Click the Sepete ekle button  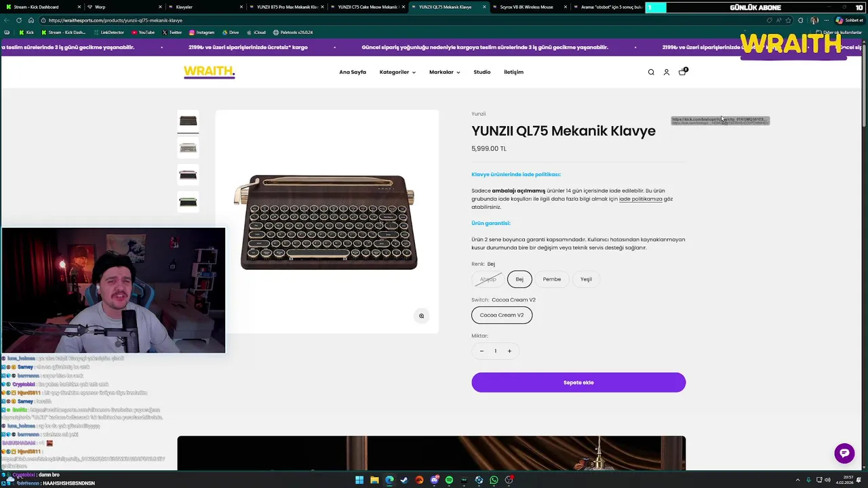point(578,382)
